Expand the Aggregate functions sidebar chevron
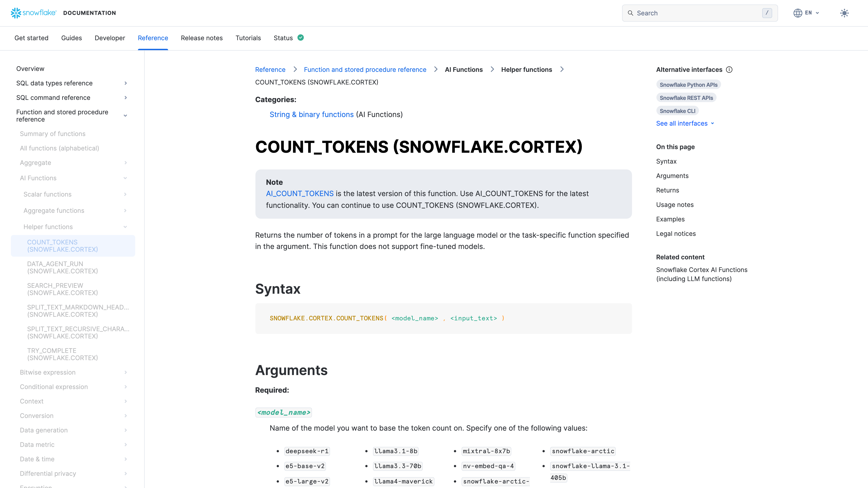This screenshot has width=868, height=488. (x=125, y=211)
